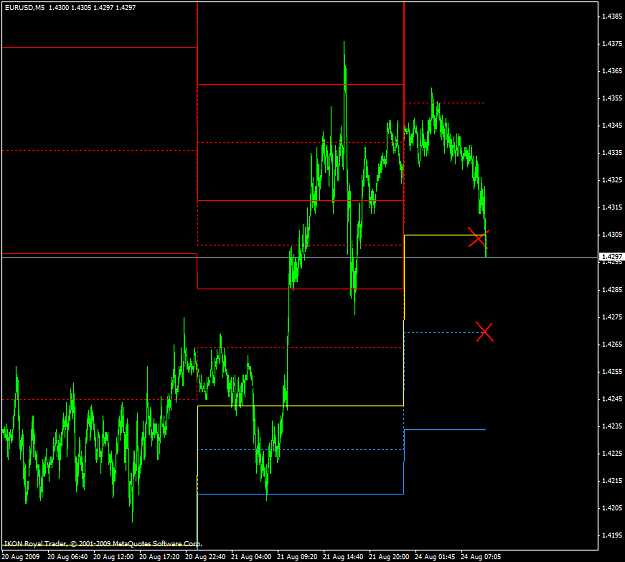The height and width of the screenshot is (562, 625).
Task: Select the 1.4315 price axis label
Action: pyautogui.click(x=612, y=208)
